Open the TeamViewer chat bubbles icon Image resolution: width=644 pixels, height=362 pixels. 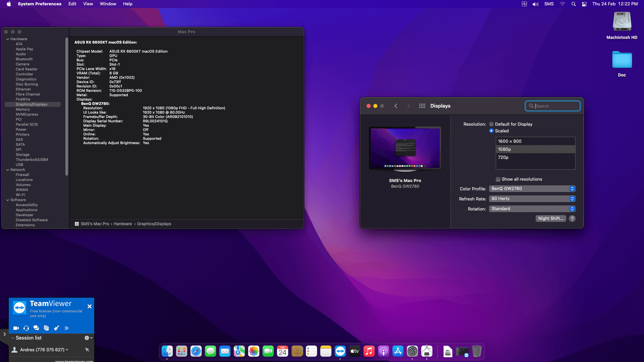point(36,328)
